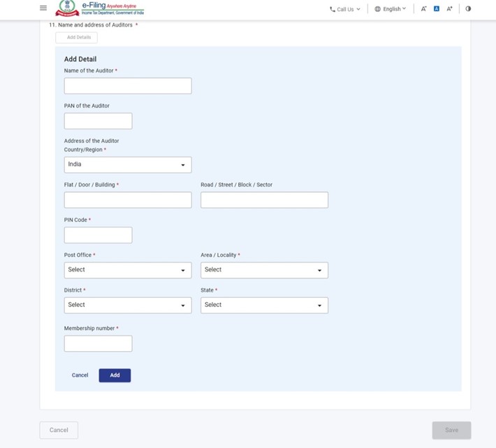
Task: Focus the PAN of the Auditor field
Action: (x=98, y=121)
